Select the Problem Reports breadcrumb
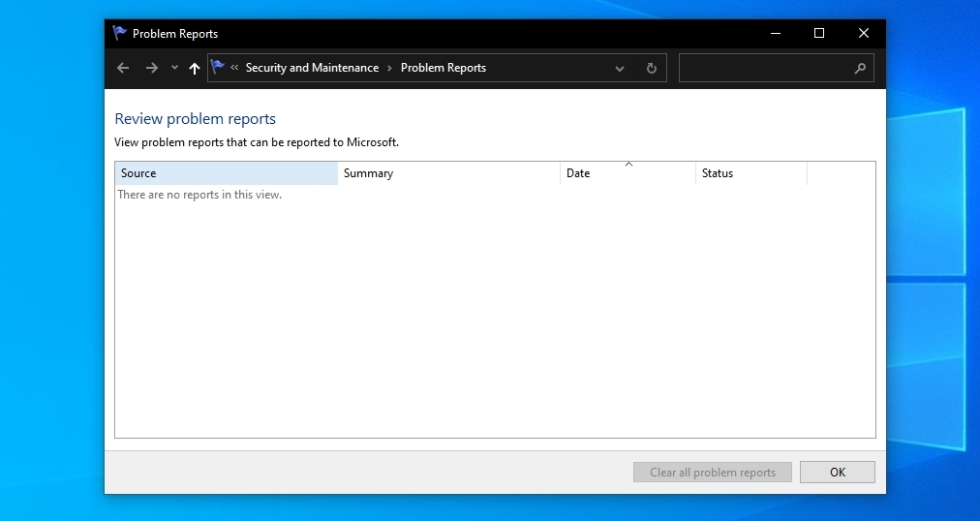This screenshot has width=980, height=521. coord(444,68)
